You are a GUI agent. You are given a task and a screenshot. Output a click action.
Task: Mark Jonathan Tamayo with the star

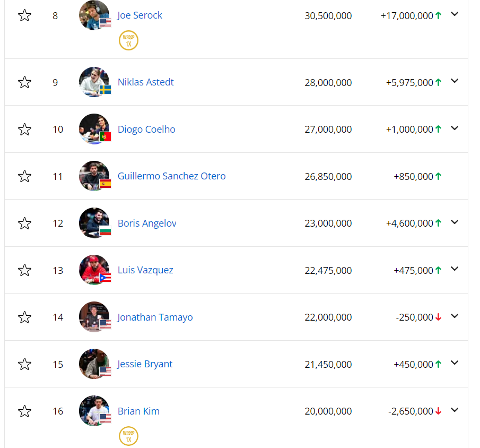click(24, 317)
